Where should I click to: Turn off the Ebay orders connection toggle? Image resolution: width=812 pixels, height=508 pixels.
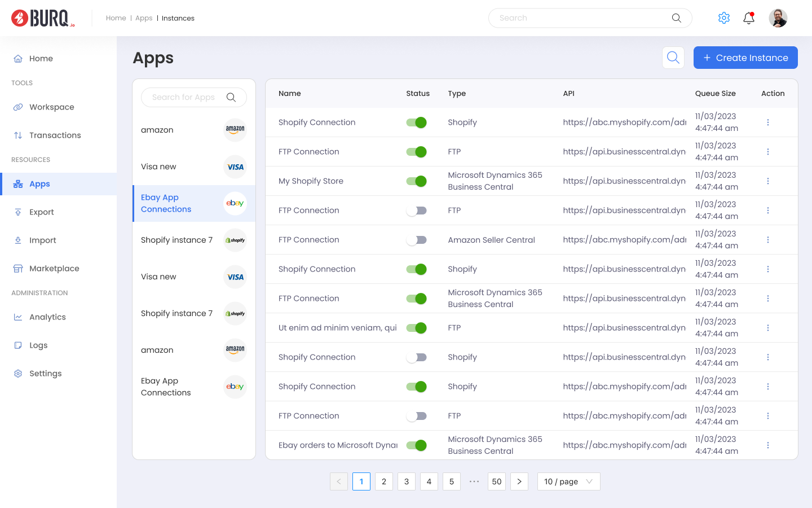(416, 445)
